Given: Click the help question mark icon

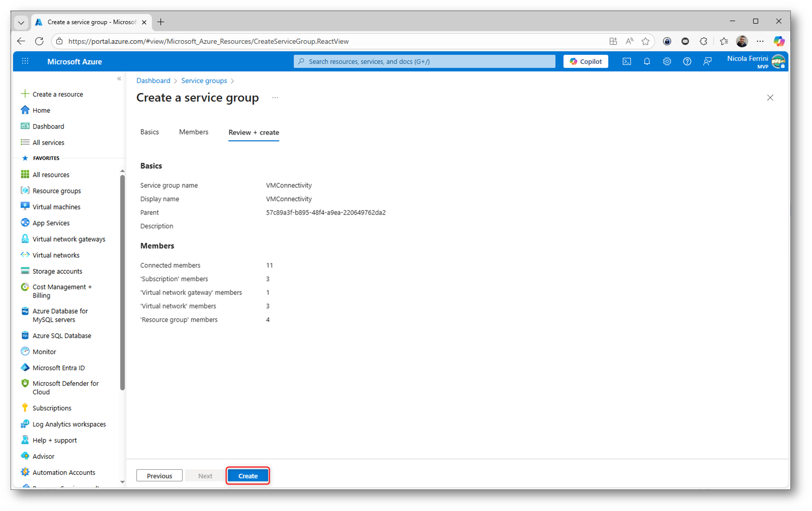Looking at the screenshot, I should (x=687, y=61).
